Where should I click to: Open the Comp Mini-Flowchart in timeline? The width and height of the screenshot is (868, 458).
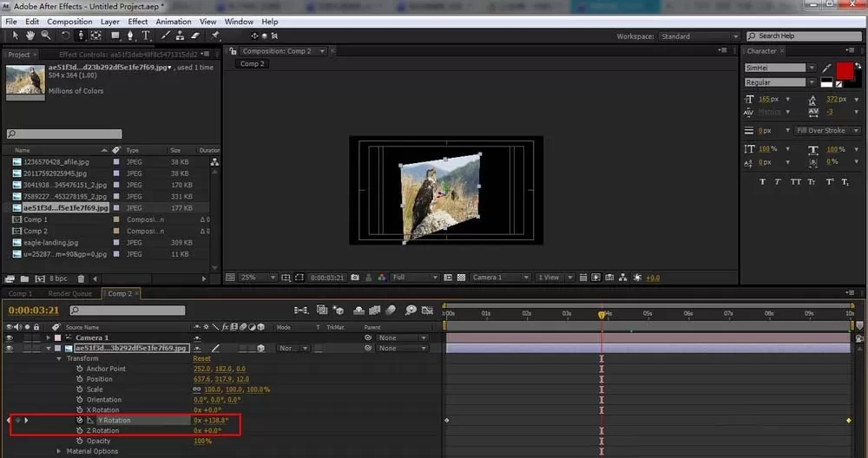coord(300,311)
